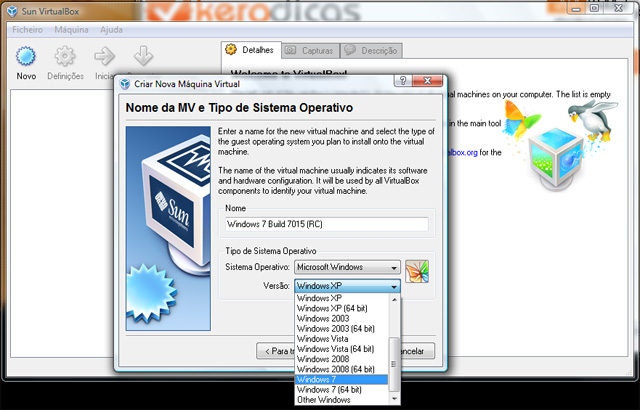The height and width of the screenshot is (410, 640).
Task: Click the version list scroll-up arrow
Action: [394, 300]
